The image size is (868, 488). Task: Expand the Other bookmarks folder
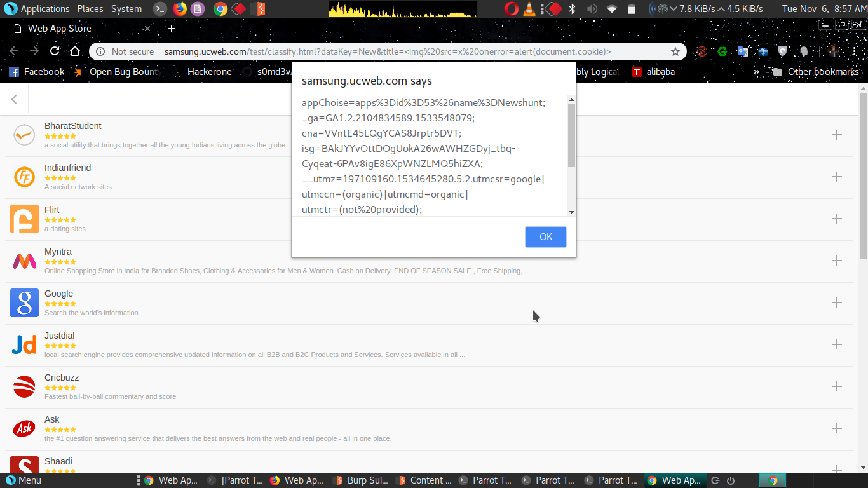click(816, 72)
